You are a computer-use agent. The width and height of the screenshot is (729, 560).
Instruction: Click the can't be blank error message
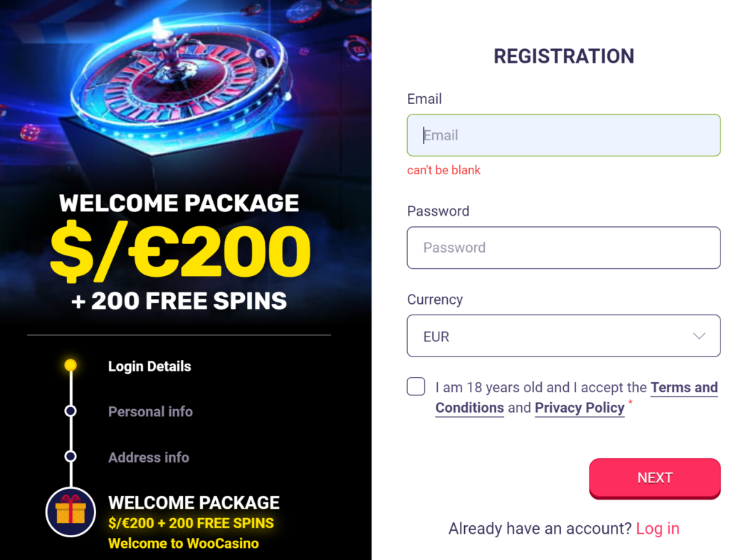[x=444, y=170]
